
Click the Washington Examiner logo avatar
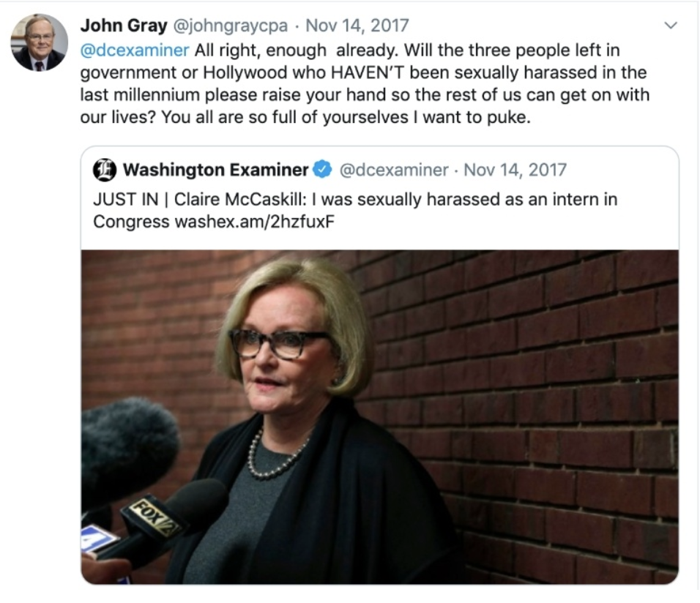pos(105,170)
